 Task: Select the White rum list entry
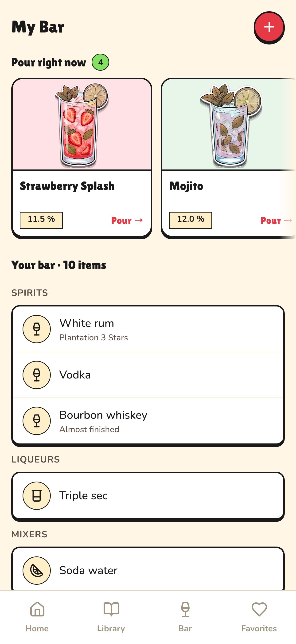click(x=148, y=329)
